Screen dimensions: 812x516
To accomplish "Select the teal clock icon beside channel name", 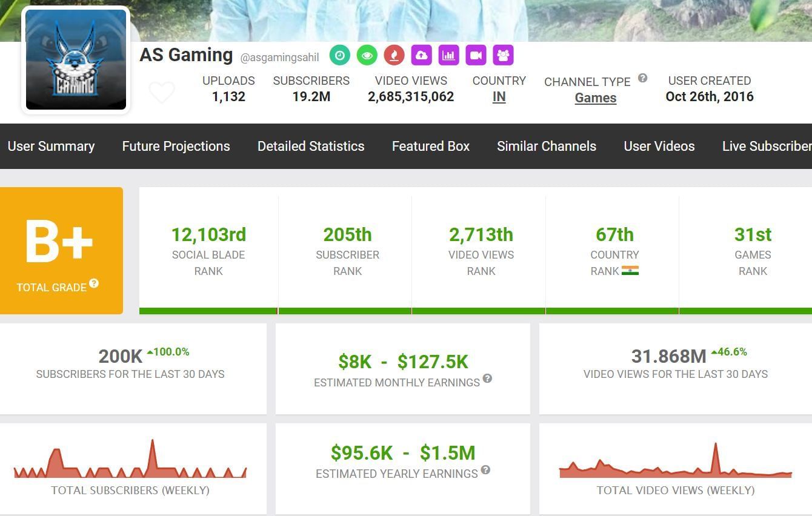I will [339, 55].
